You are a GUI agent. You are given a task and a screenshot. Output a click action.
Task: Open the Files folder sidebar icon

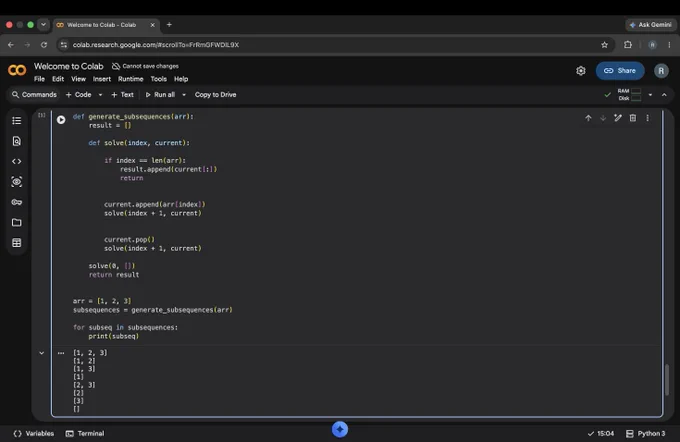16,223
